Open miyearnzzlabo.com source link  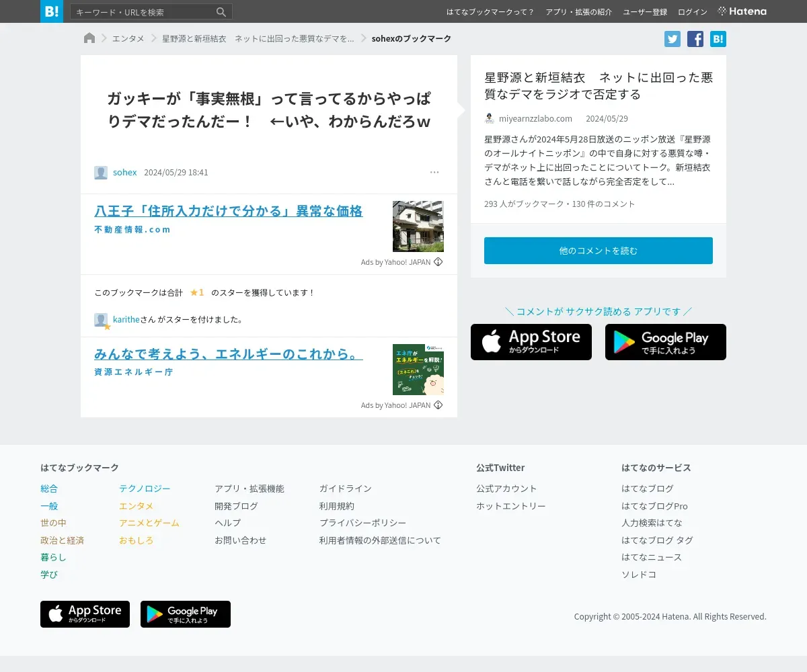pyautogui.click(x=535, y=119)
